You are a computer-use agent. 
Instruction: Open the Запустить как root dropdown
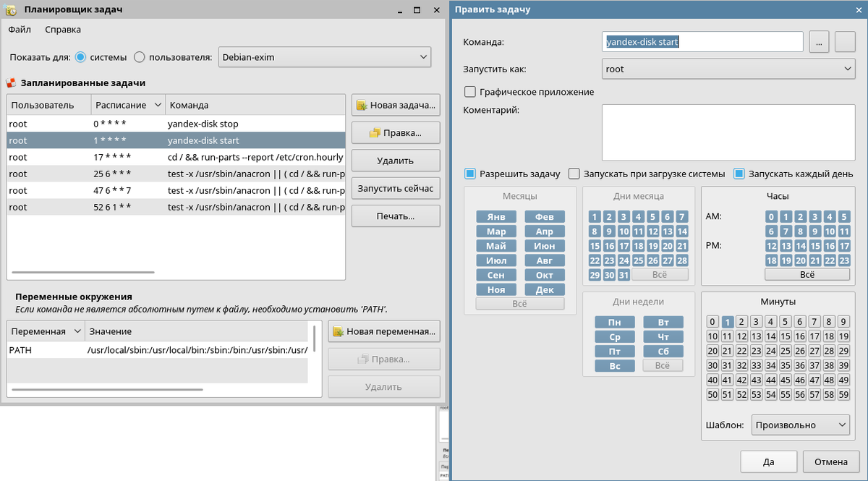(728, 69)
